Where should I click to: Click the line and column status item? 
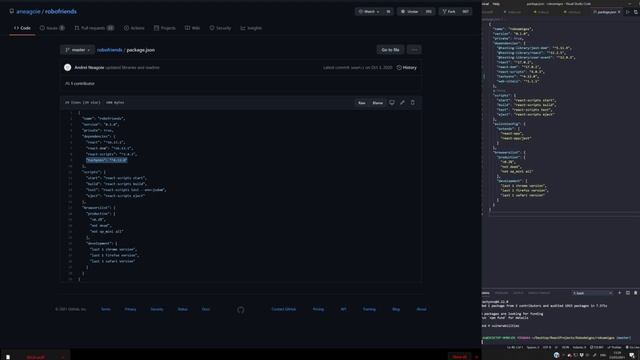(515, 348)
